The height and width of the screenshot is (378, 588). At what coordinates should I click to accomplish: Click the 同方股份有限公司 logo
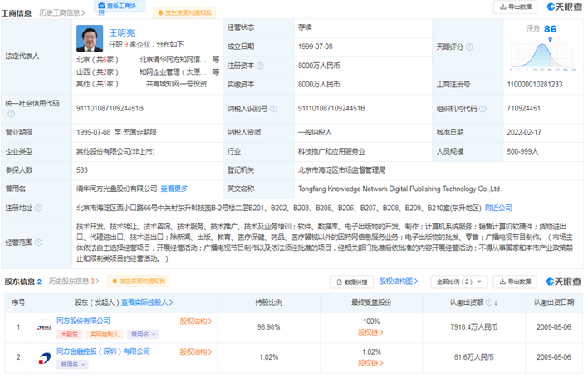point(44,328)
